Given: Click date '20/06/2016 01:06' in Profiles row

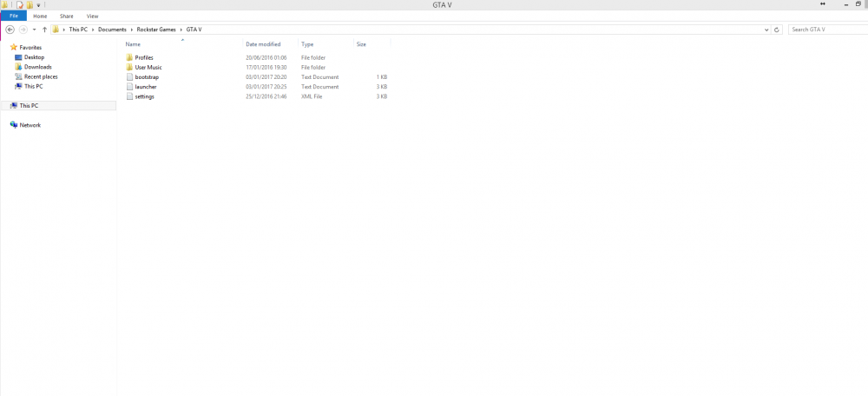Looking at the screenshot, I should [266, 57].
